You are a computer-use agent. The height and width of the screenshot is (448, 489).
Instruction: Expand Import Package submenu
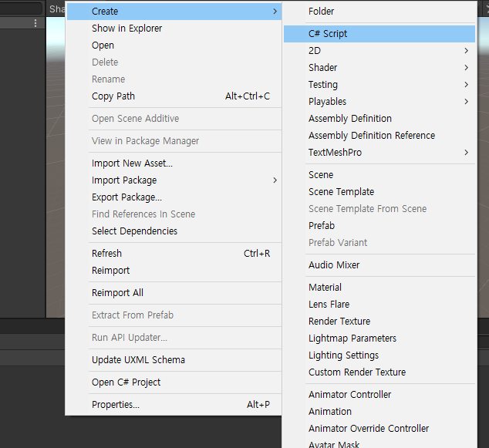click(x=174, y=180)
